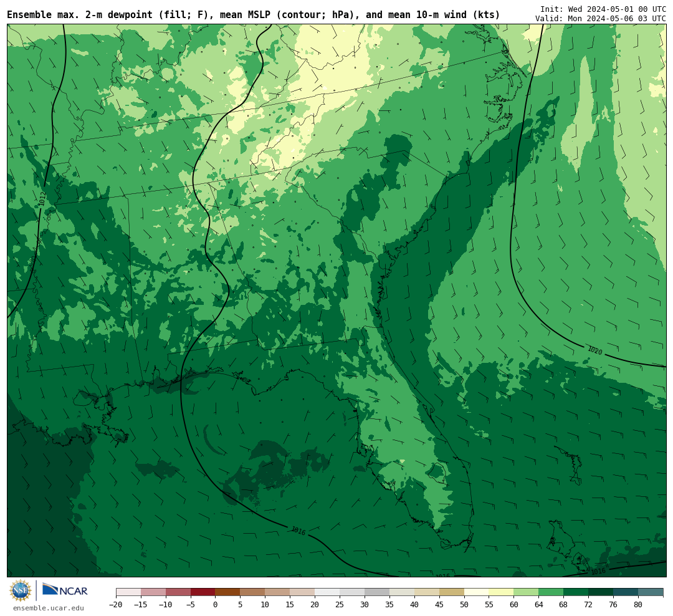Click the 1016 label at the bottom-right corner

(x=598, y=571)
